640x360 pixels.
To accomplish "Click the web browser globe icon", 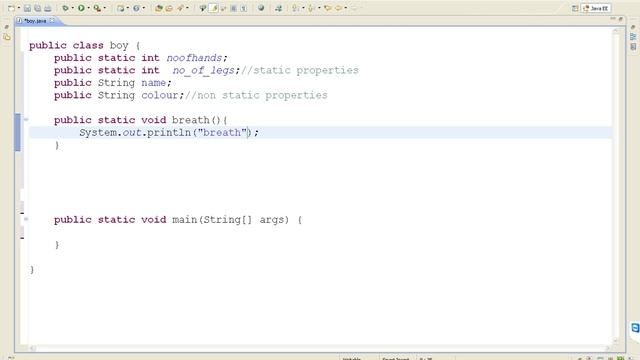I will coord(261,8).
